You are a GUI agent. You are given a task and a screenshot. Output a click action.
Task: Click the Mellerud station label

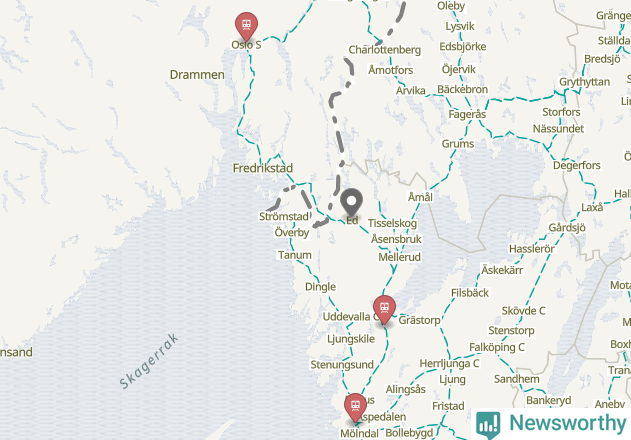pos(400,257)
